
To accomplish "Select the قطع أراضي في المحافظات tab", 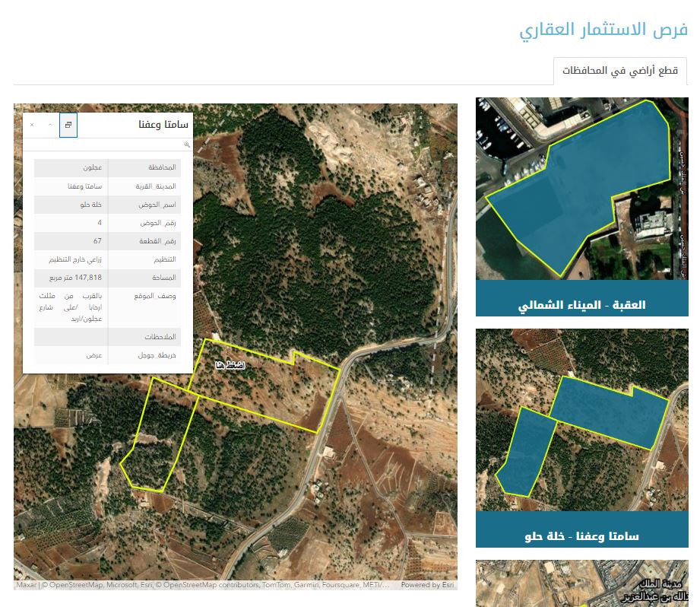I will [x=619, y=71].
